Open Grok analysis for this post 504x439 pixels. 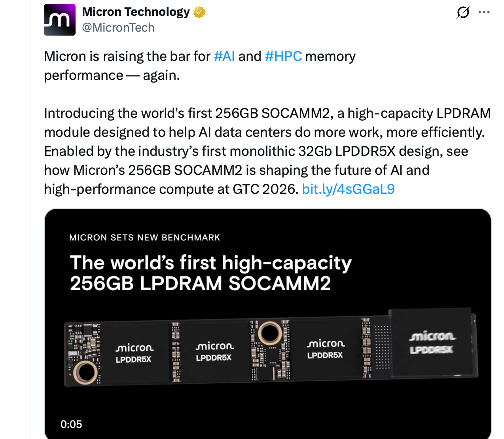pos(462,12)
